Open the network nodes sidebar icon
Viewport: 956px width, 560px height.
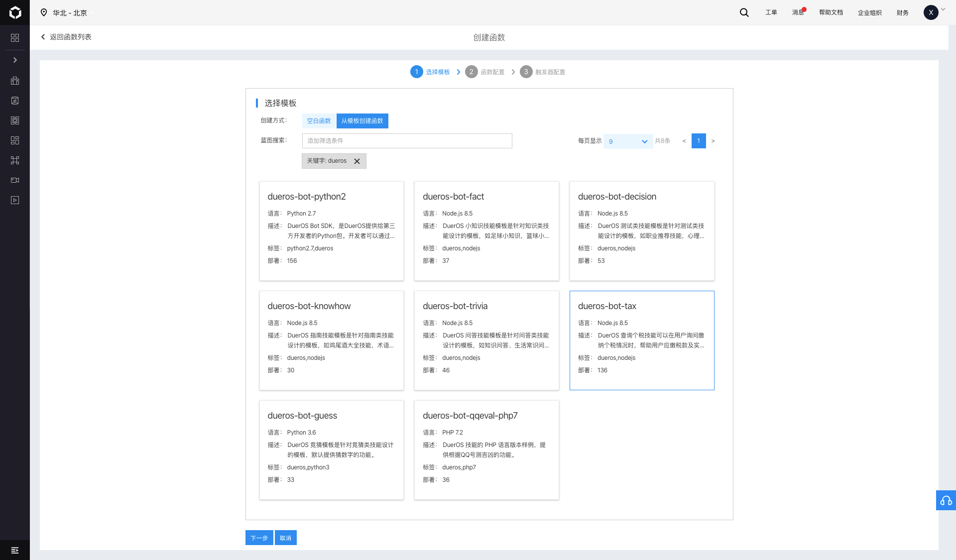15,160
